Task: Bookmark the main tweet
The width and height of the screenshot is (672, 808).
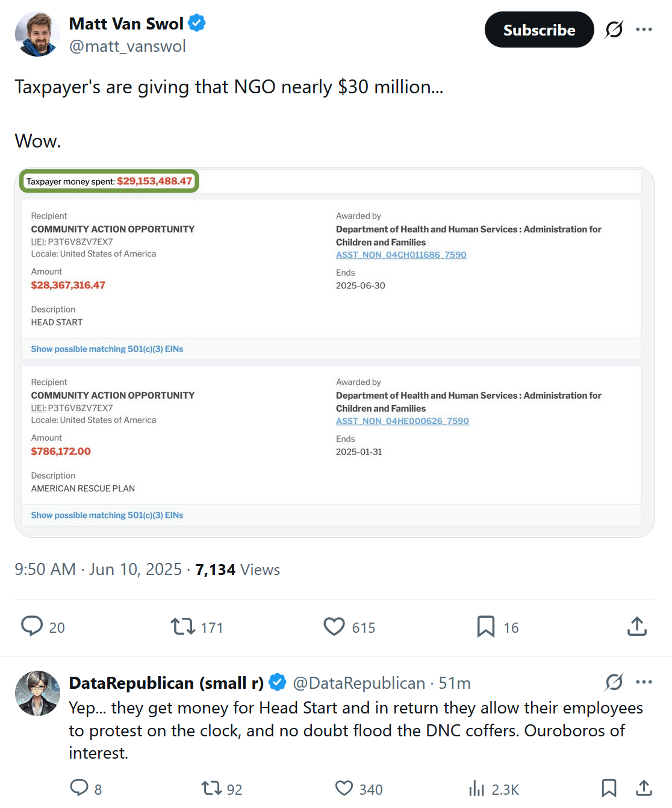Action: click(x=485, y=627)
